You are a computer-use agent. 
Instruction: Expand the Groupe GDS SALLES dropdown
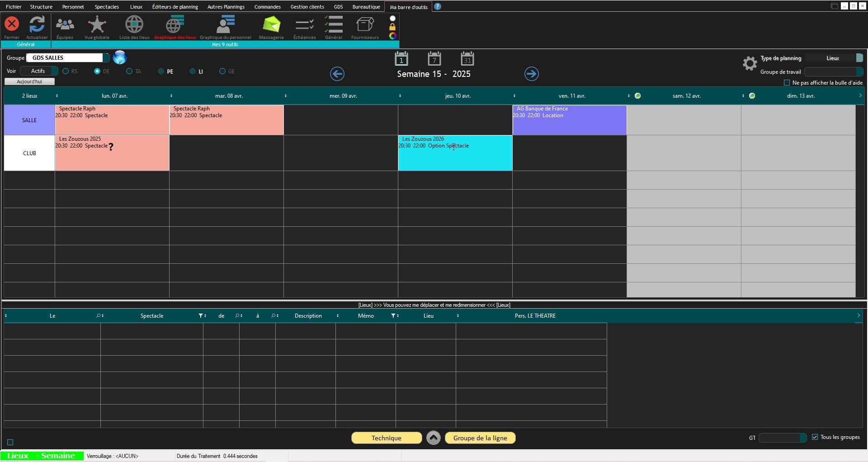[x=106, y=58]
